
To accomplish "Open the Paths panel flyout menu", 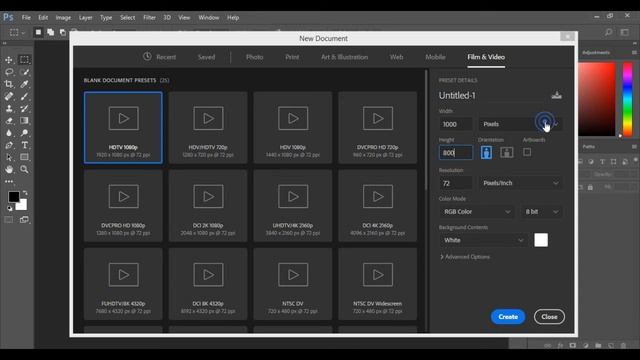I will 634,147.
